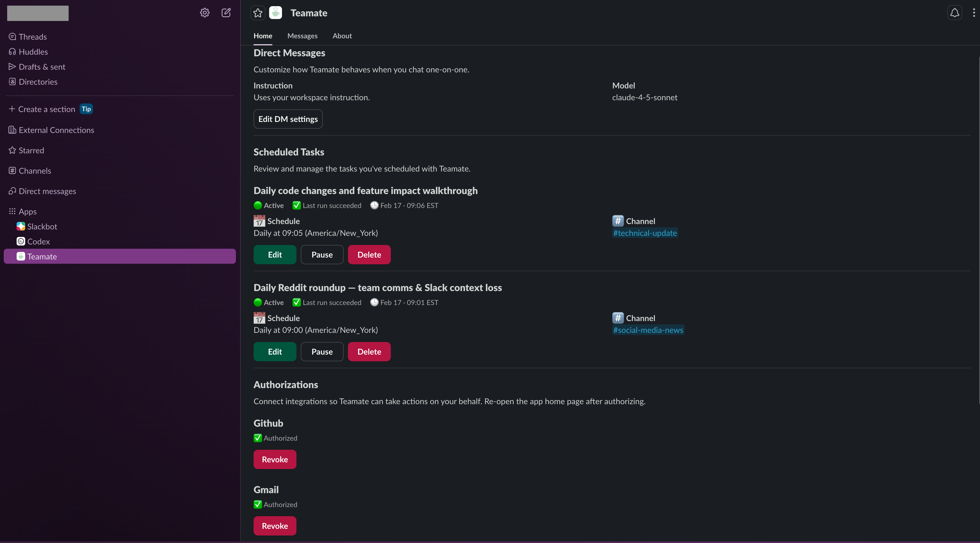Open the Slack settings gear icon

coord(204,13)
